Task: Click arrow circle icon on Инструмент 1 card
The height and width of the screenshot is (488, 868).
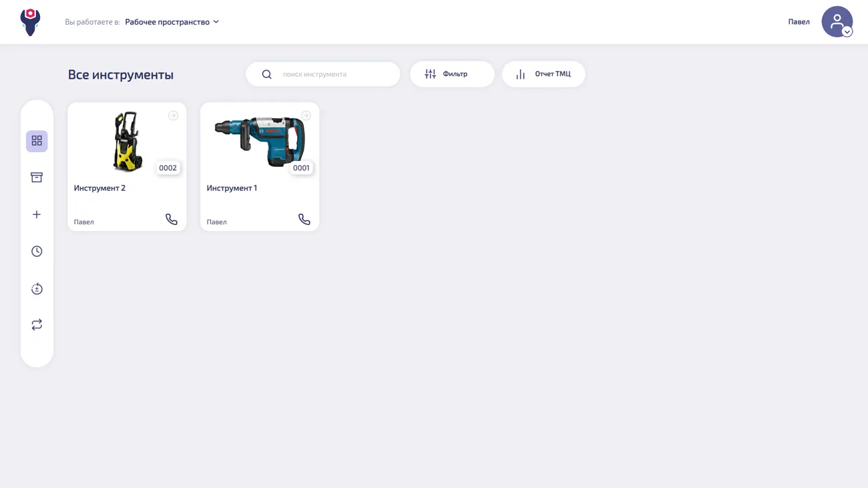Action: 306,115
